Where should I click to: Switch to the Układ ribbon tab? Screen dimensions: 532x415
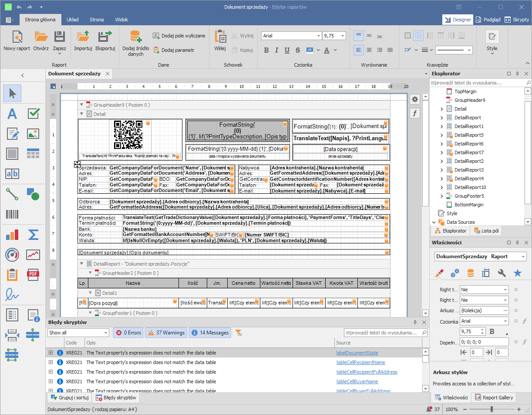(72, 20)
